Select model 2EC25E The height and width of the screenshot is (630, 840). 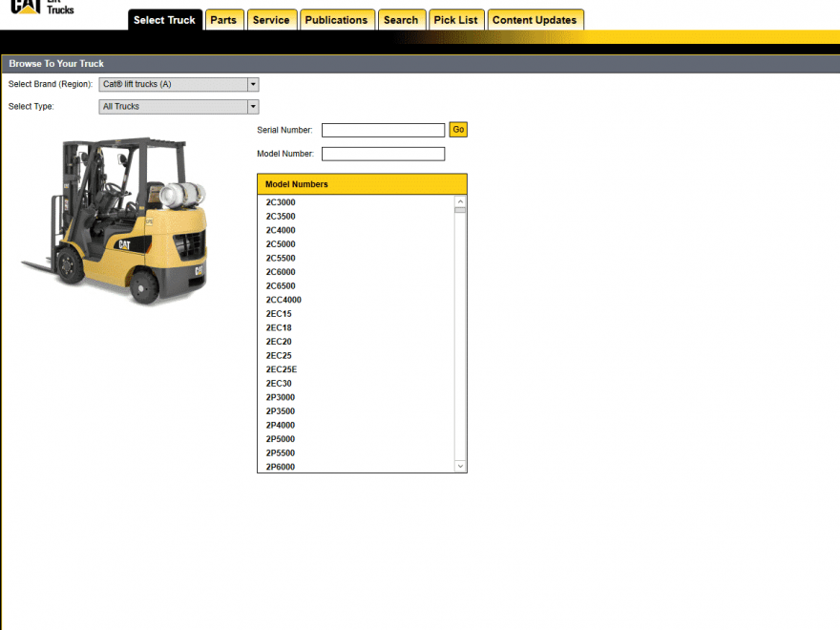[x=282, y=369]
